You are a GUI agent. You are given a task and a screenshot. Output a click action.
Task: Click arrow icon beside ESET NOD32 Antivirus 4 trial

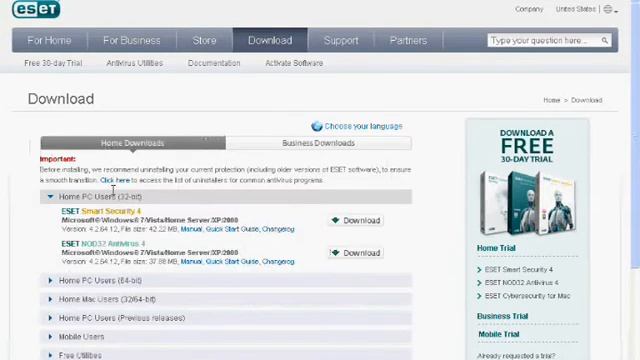click(x=480, y=283)
